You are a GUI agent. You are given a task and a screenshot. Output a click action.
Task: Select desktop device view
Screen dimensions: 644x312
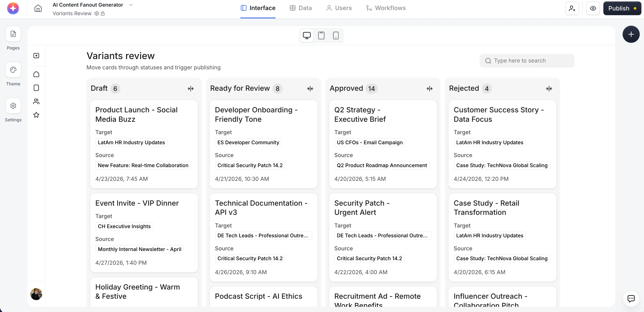307,36
